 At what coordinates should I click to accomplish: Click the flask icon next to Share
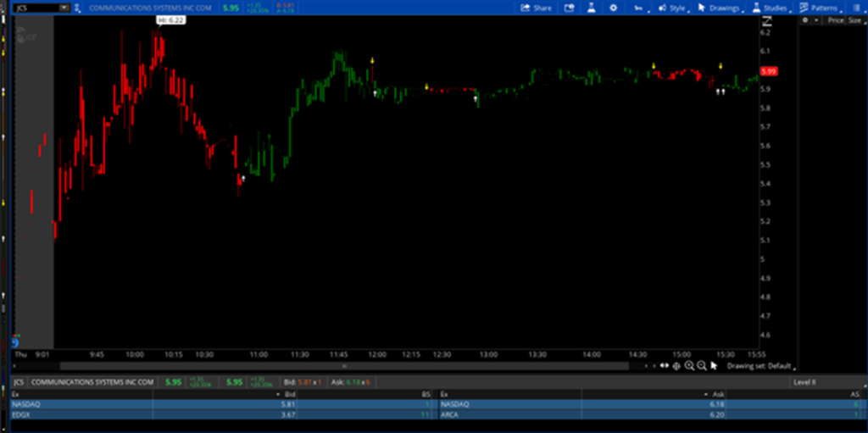(x=592, y=8)
